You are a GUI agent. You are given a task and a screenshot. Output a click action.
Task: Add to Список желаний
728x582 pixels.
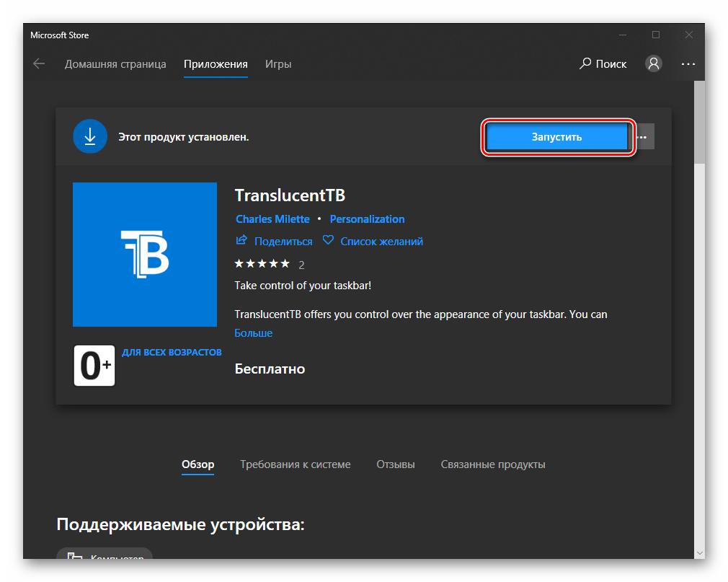(381, 241)
